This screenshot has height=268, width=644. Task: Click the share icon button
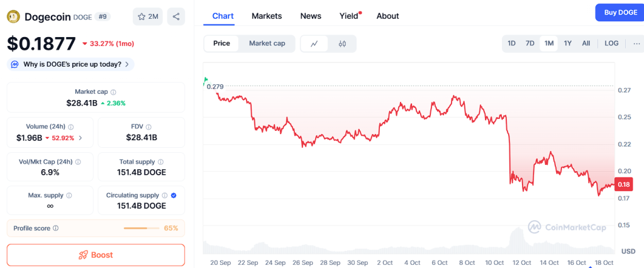[x=176, y=16]
